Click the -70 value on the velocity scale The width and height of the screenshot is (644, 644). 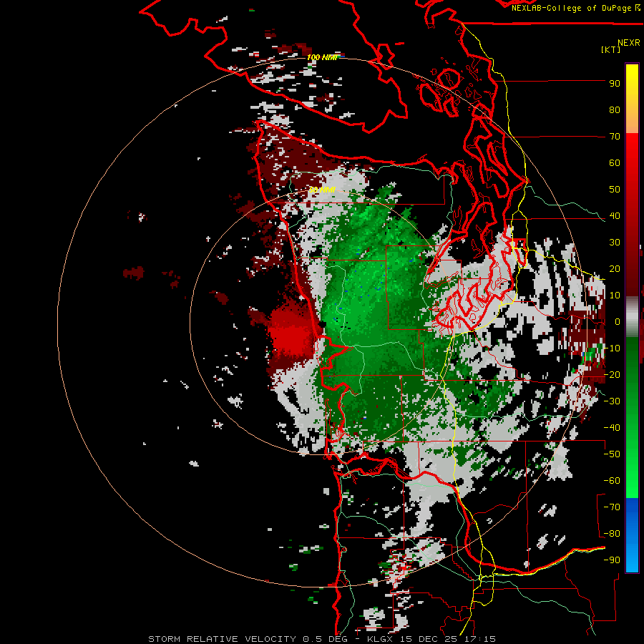click(612, 507)
